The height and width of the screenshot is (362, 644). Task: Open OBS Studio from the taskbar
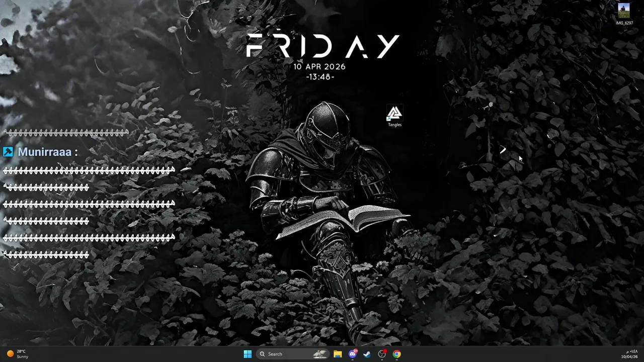coord(382,354)
